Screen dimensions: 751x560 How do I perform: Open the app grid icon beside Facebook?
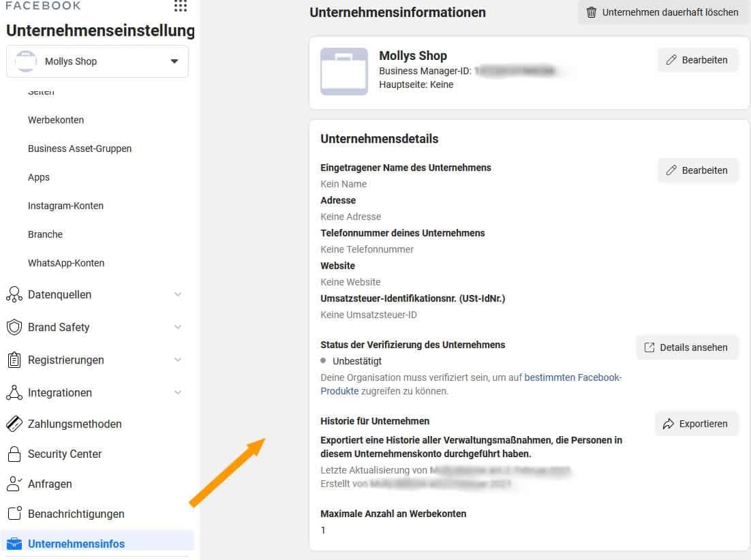[x=181, y=5]
